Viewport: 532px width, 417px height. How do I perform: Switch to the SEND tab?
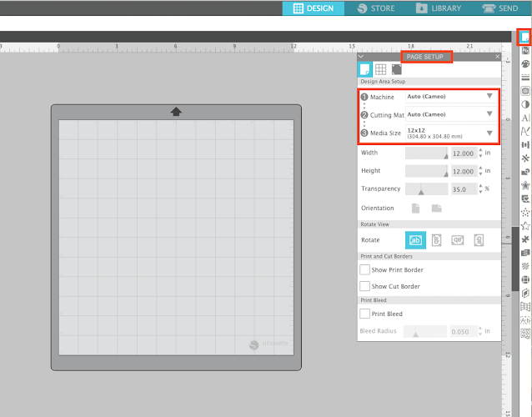click(500, 8)
